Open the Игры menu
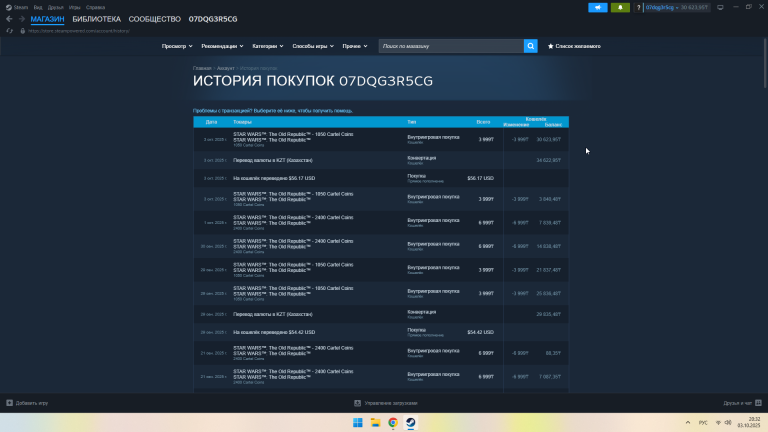The width and height of the screenshot is (768, 432). coord(74,7)
